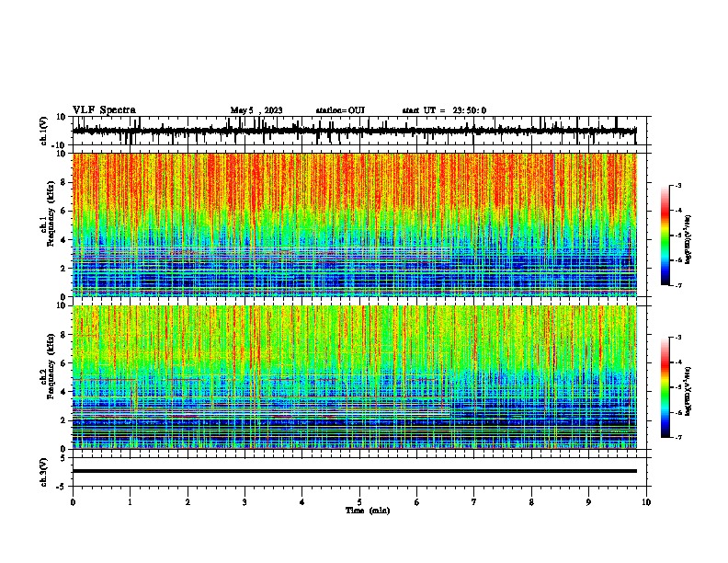
Task: Click the 'ch.2 Frequency (kHz)' axis label
Action: click(x=48, y=366)
